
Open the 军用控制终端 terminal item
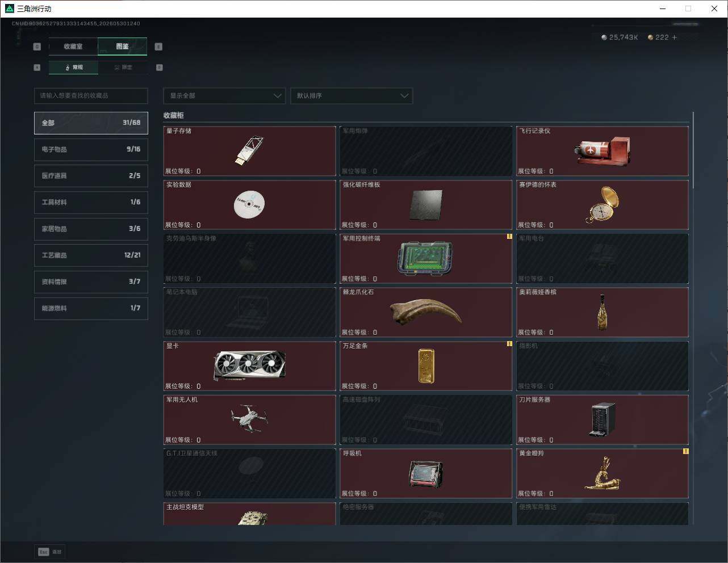click(x=426, y=259)
